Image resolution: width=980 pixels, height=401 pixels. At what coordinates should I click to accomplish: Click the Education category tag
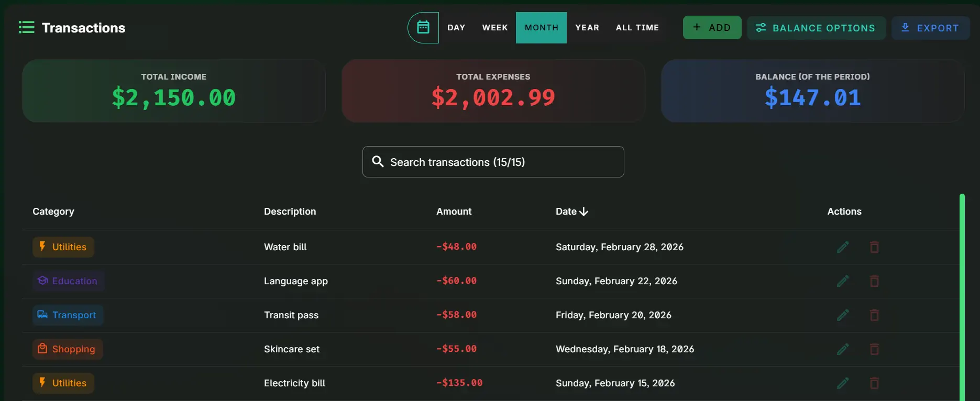point(69,281)
